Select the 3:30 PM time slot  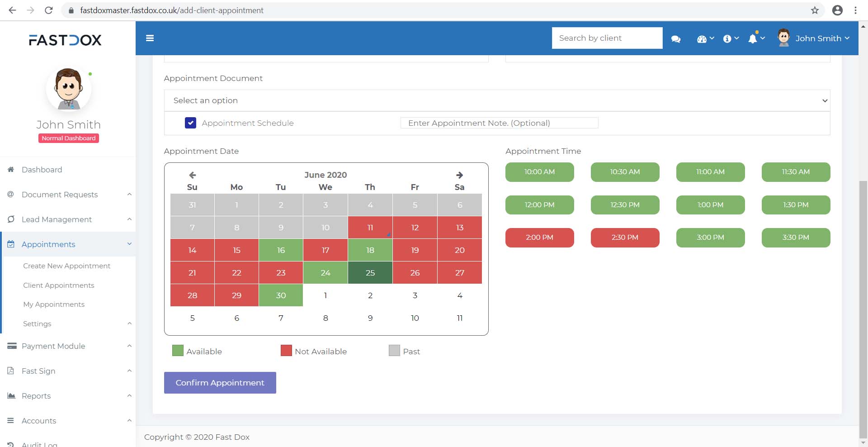(x=796, y=238)
